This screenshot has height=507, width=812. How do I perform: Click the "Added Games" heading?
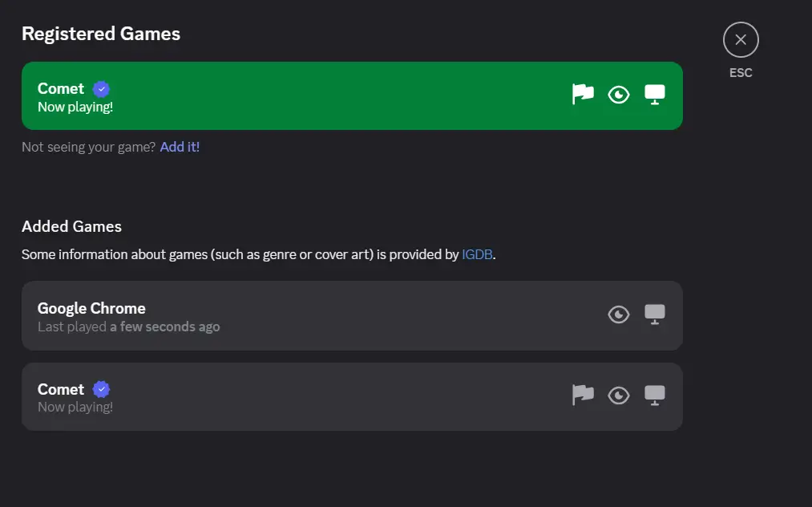[71, 226]
